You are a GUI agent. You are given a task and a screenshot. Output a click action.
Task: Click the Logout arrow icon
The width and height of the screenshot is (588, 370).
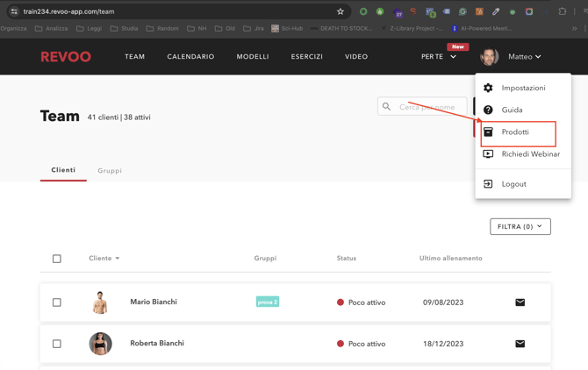click(x=488, y=184)
